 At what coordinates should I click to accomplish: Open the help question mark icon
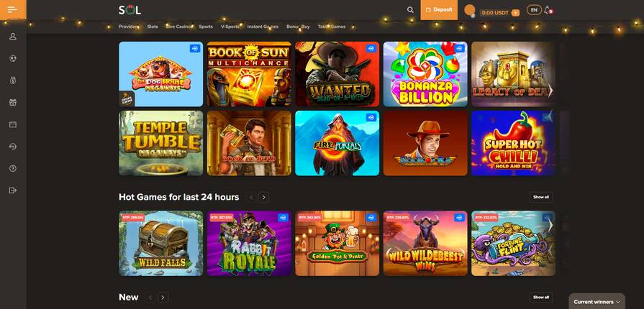(13, 168)
